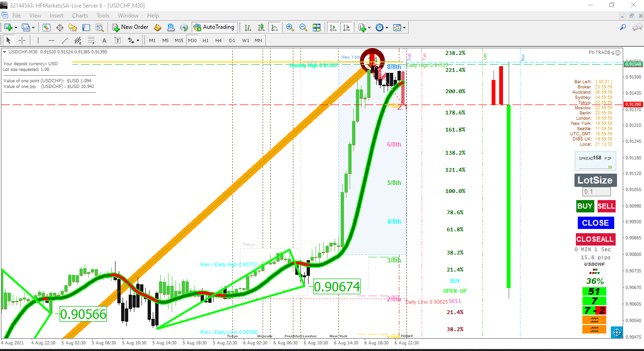Click the Zoom In magnifier

290,27
